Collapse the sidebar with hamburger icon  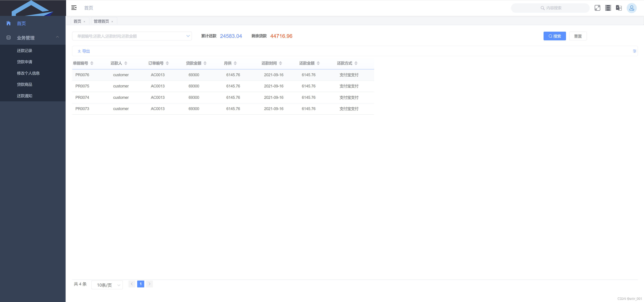point(74,8)
